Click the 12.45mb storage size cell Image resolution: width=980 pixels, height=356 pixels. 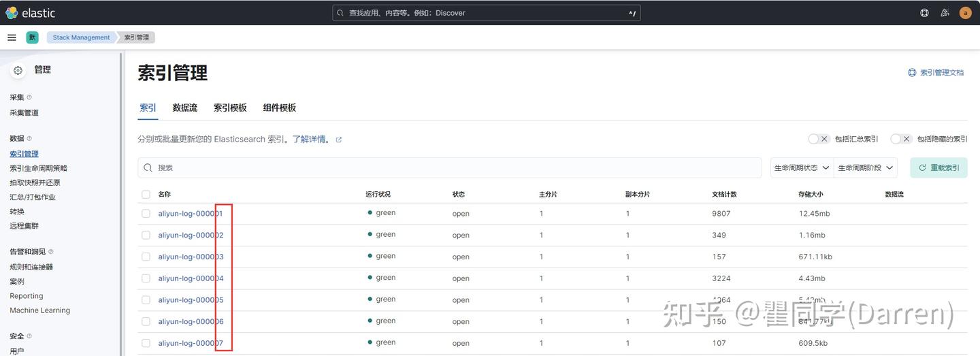815,214
